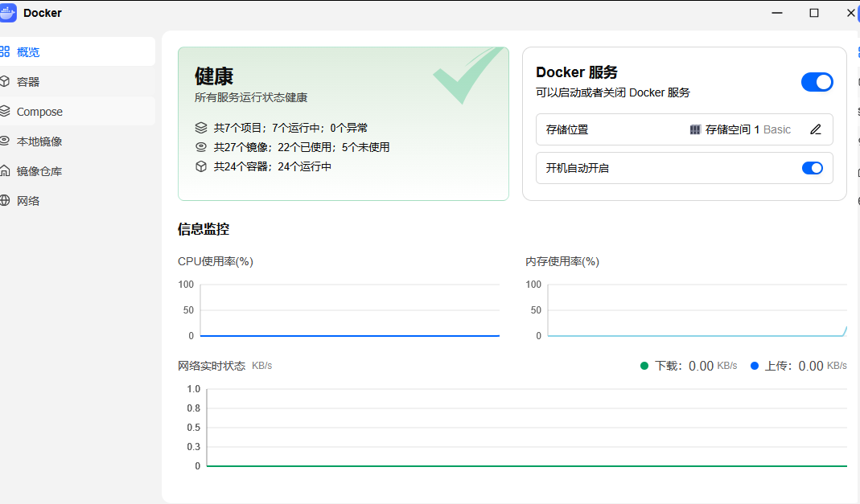Click the eye icon beside 共27个镜像

click(201, 147)
